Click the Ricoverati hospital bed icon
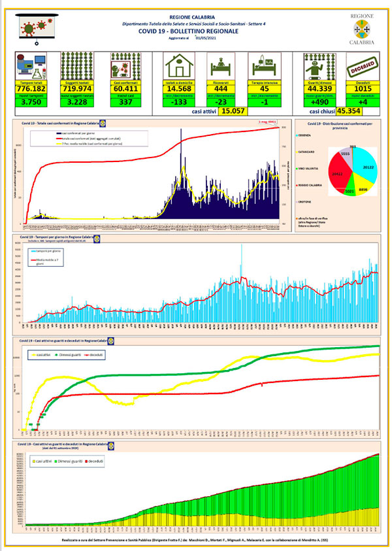 [x=221, y=67]
